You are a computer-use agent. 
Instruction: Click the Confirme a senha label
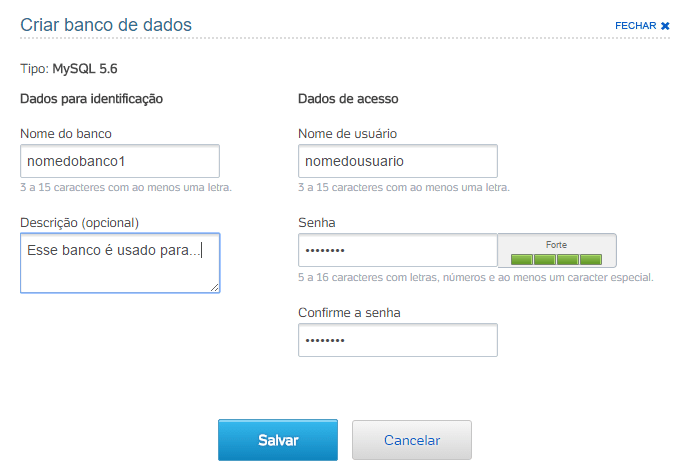(x=349, y=313)
